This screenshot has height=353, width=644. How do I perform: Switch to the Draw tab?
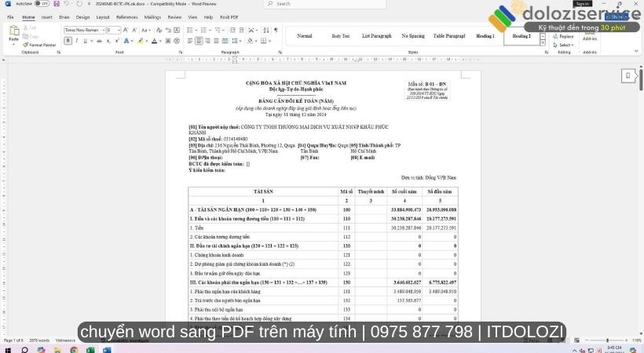coord(64,17)
